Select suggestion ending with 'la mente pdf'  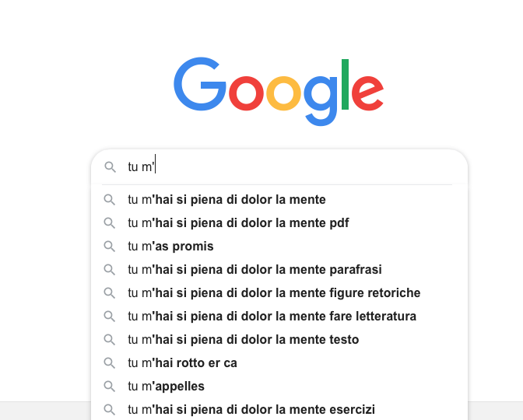pos(279,223)
